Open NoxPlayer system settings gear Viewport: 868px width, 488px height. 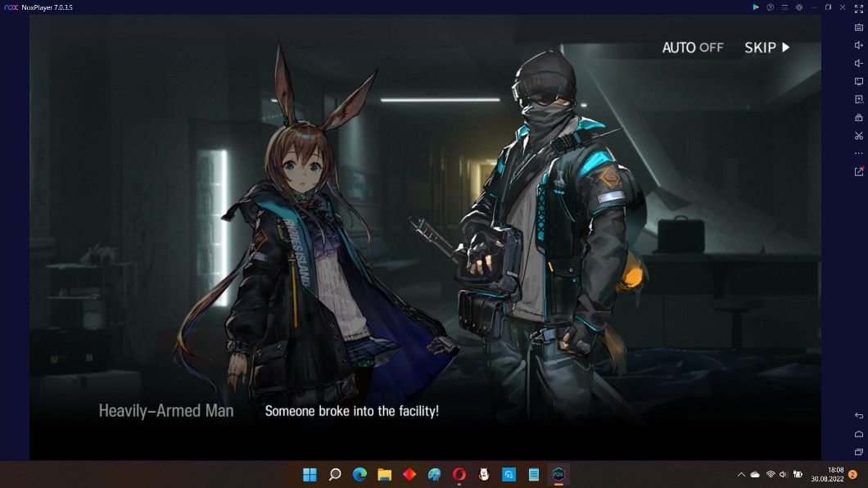pos(799,7)
